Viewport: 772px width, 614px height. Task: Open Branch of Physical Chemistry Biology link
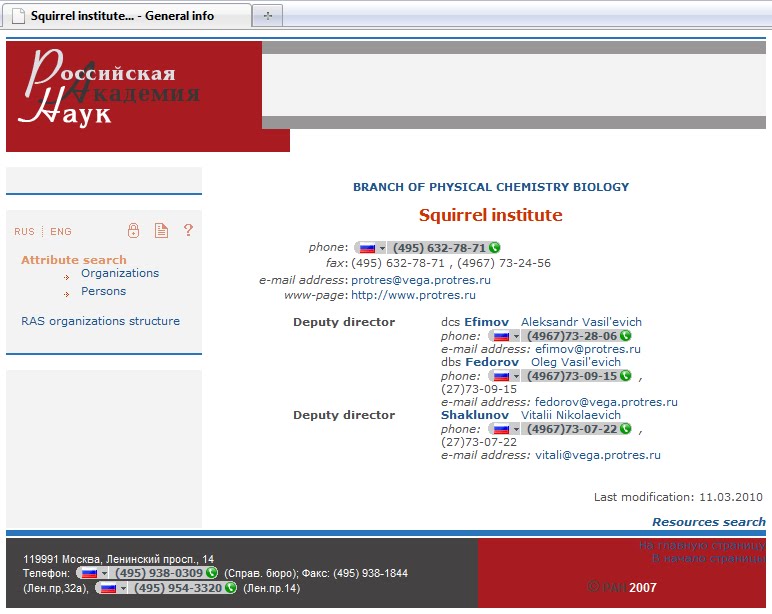[x=491, y=187]
